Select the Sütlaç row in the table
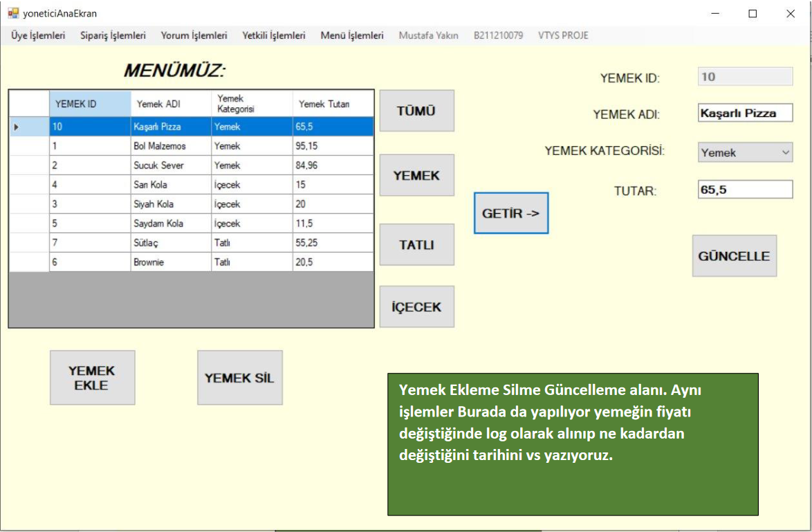The image size is (812, 532). point(170,243)
